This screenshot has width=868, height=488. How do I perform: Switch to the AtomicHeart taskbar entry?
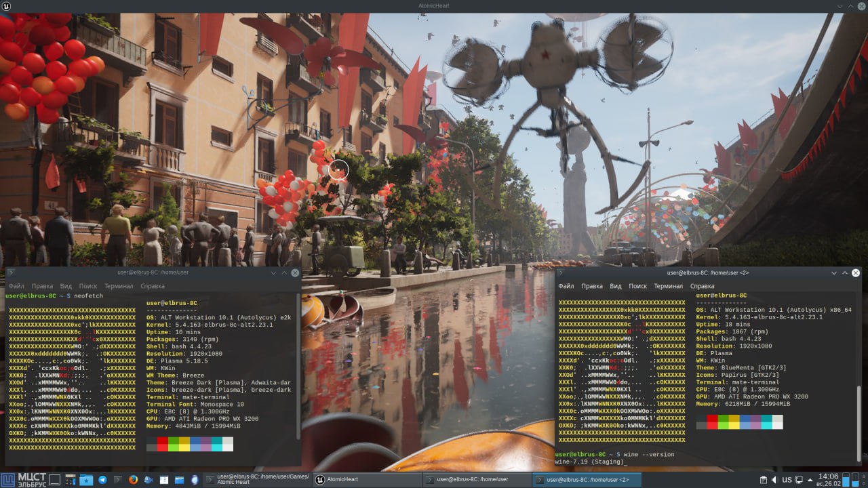367,480
